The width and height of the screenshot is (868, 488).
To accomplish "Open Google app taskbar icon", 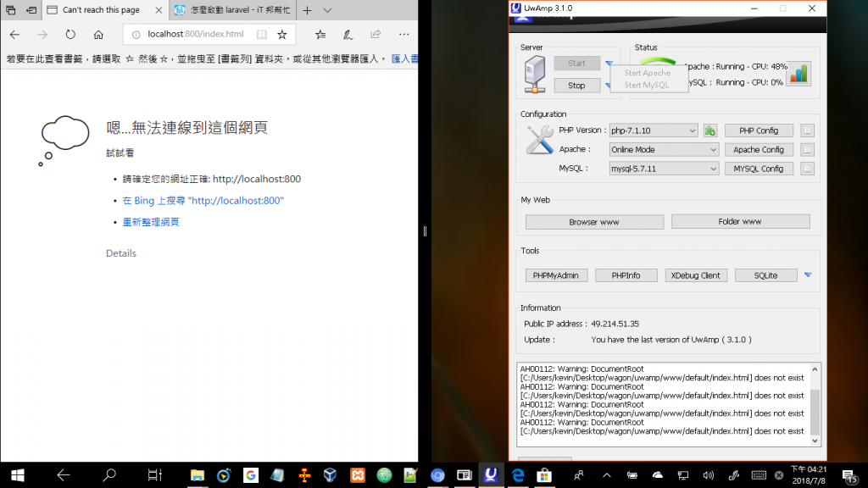I will pos(251,474).
